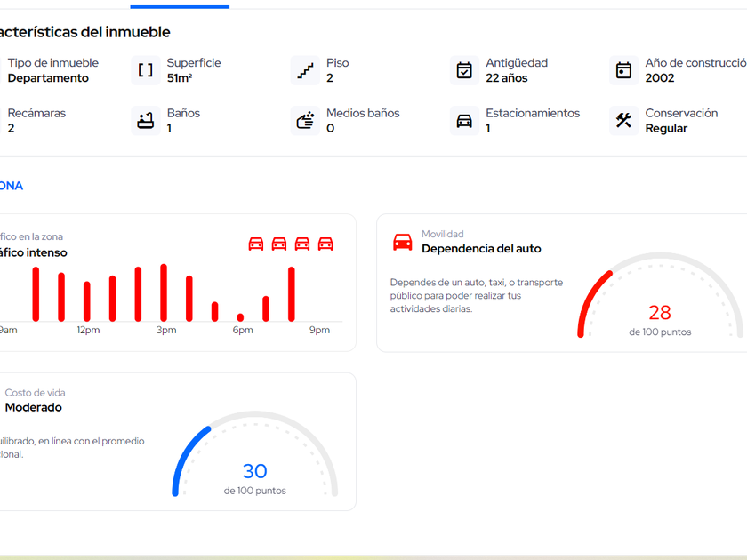Click the Medios baños label

click(363, 114)
